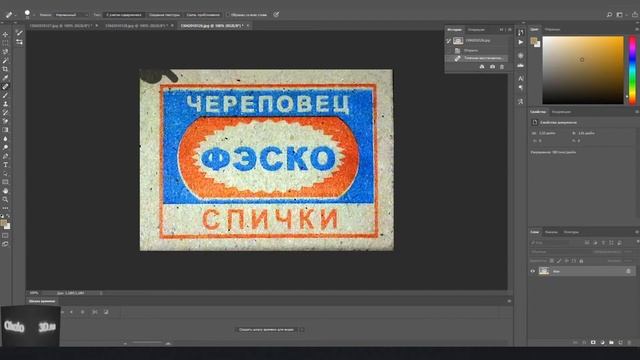Select the Hand tool
640x360 pixels.
5,191
